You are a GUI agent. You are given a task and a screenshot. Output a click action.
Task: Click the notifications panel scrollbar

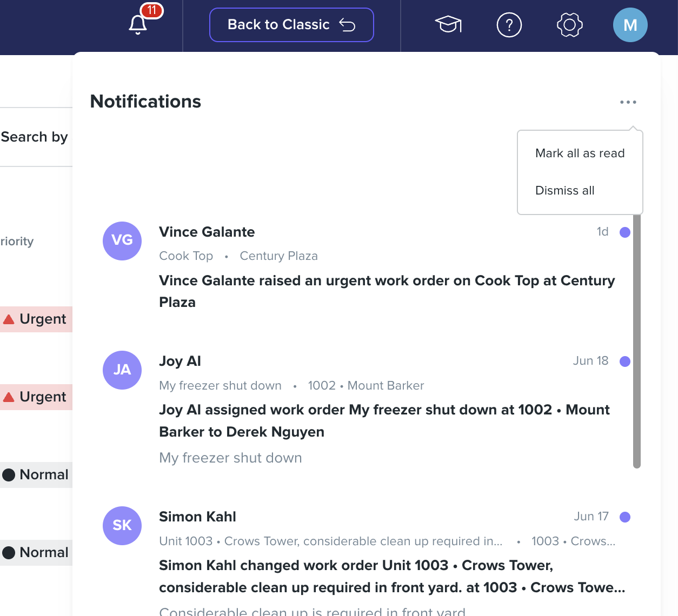pos(637,341)
